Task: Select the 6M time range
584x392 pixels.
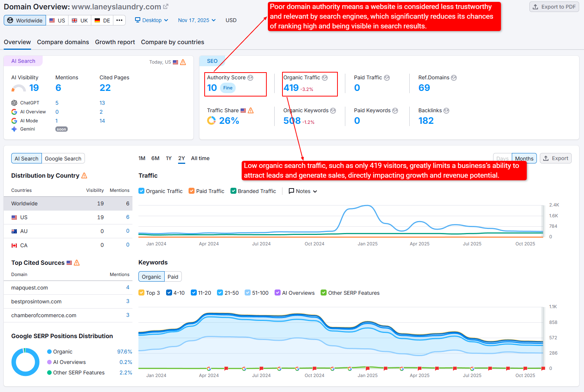Action: pyautogui.click(x=155, y=159)
